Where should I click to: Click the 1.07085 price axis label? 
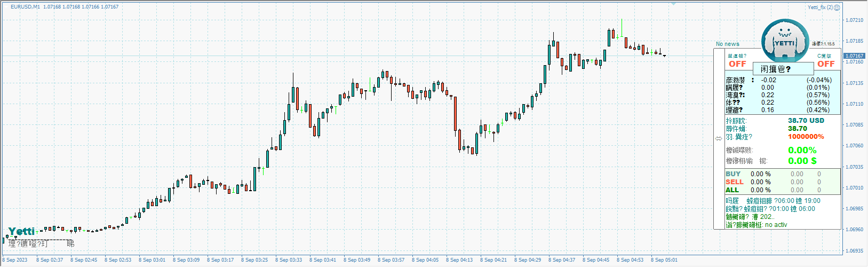pos(855,125)
